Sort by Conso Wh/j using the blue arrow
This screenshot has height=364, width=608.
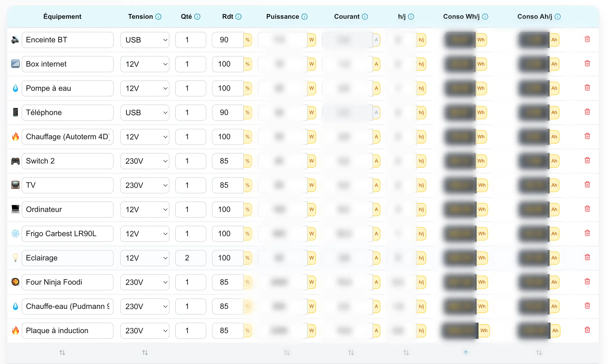click(466, 353)
